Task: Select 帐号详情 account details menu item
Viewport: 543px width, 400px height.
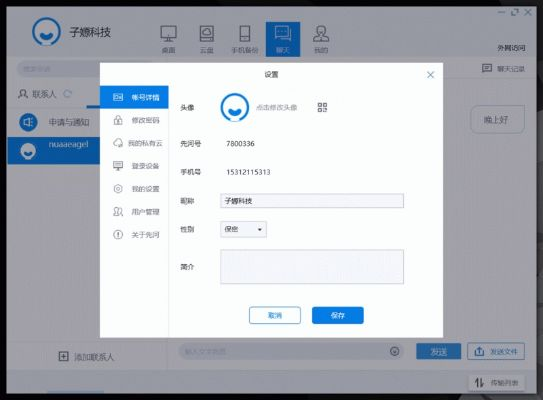Action: click(134, 97)
